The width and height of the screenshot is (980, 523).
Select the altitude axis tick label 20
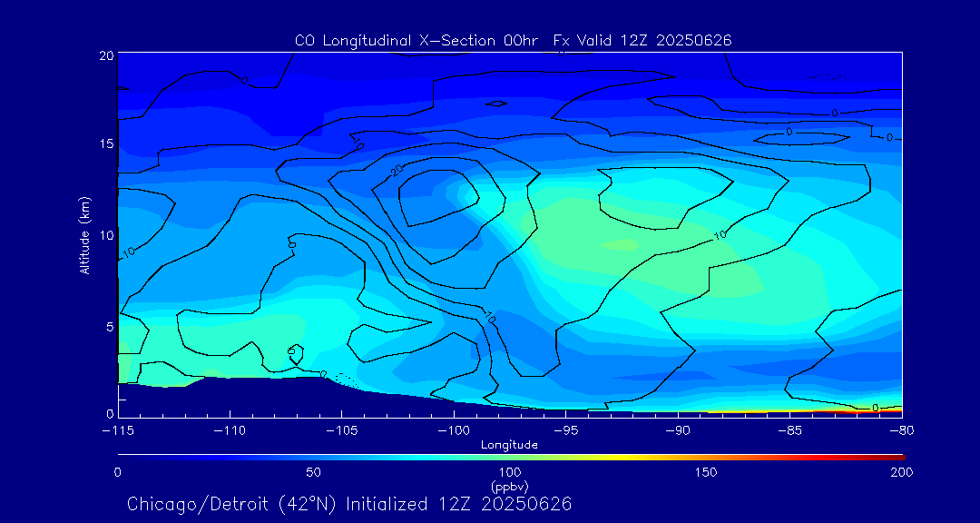[106, 55]
